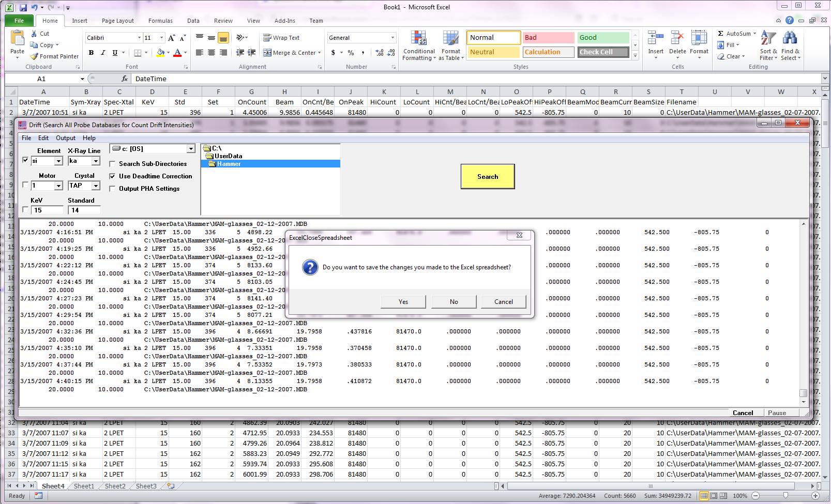Select the Hammer folder in directory list
The height and width of the screenshot is (504, 831).
(x=229, y=164)
